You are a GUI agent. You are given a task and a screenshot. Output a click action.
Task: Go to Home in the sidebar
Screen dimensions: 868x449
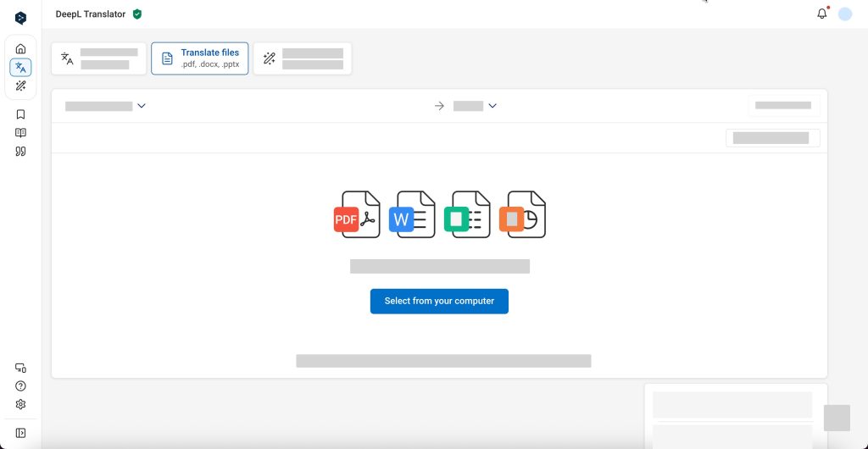pyautogui.click(x=20, y=49)
